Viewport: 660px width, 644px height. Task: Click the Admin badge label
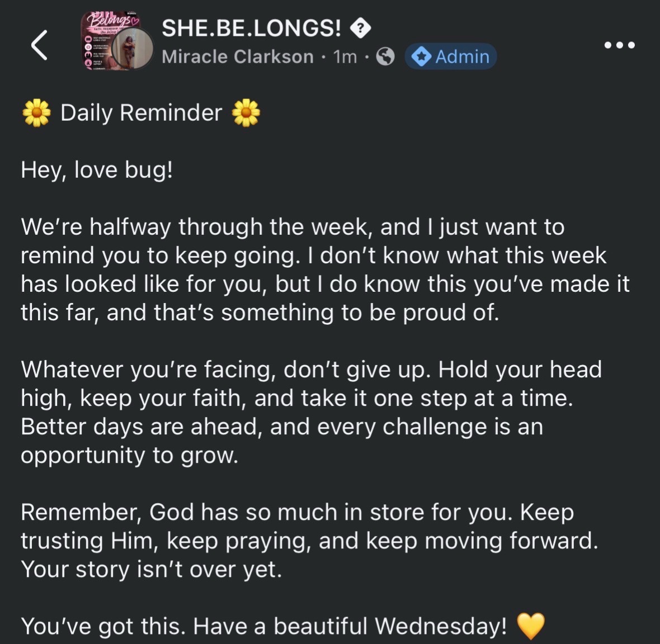click(451, 56)
